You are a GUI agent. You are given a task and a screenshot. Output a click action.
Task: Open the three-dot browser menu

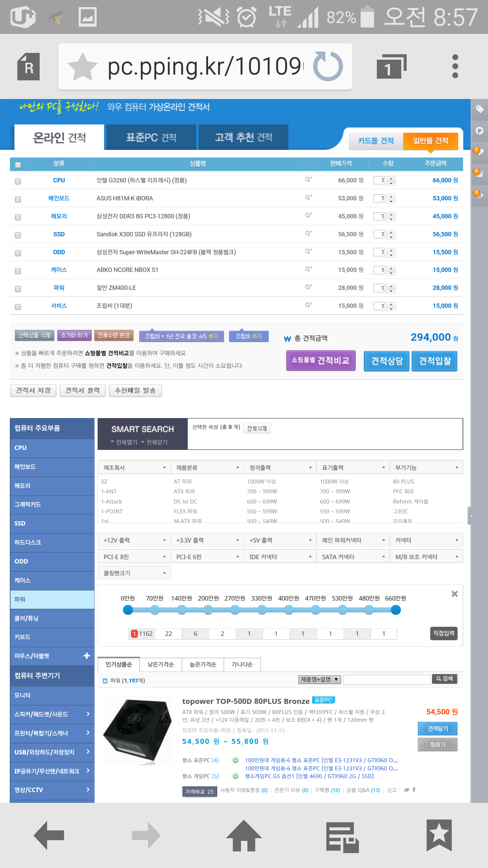455,66
